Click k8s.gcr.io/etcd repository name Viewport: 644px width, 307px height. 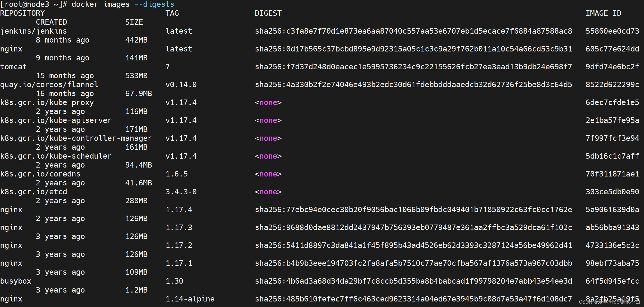pyautogui.click(x=34, y=192)
